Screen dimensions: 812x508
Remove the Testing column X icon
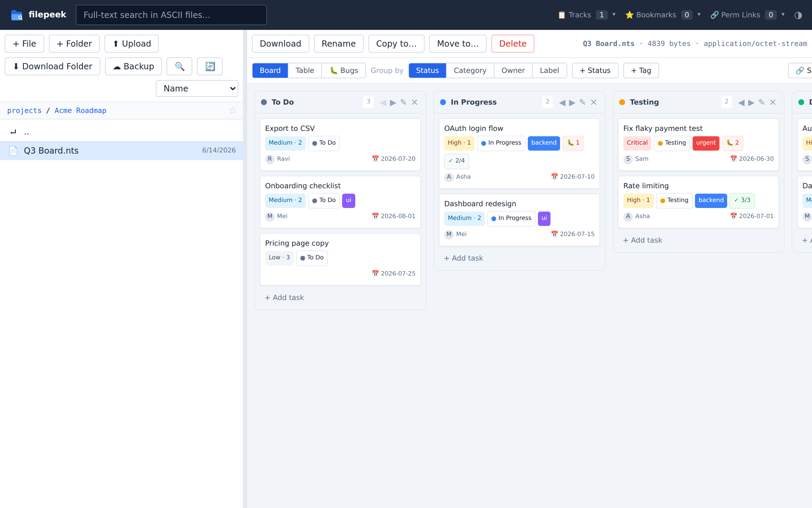click(773, 102)
